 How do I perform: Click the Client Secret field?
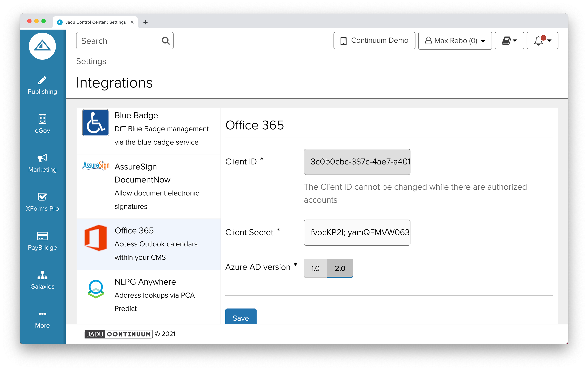(x=357, y=232)
